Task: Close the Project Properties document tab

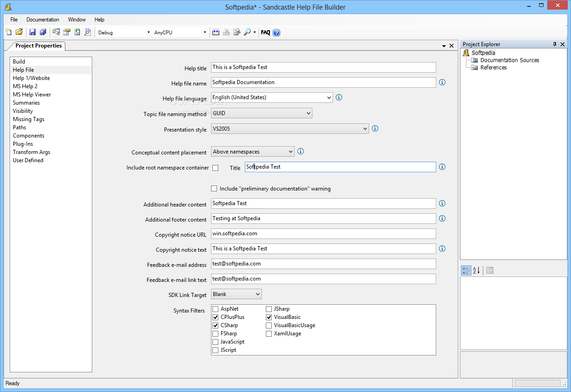Action: [x=451, y=46]
